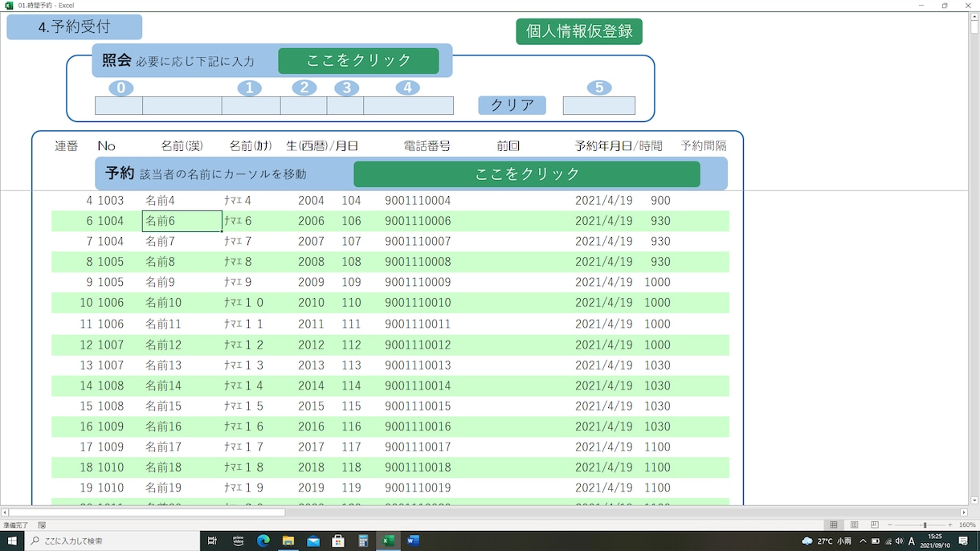Viewport: 980px width, 551px height.
Task: Open the weather widget showing 27°C
Action: coord(827,541)
